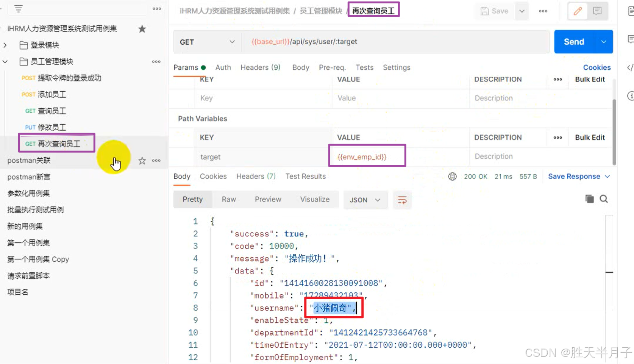Image resolution: width=634 pixels, height=364 pixels.
Task: Switch to Preview response view
Action: (x=268, y=200)
